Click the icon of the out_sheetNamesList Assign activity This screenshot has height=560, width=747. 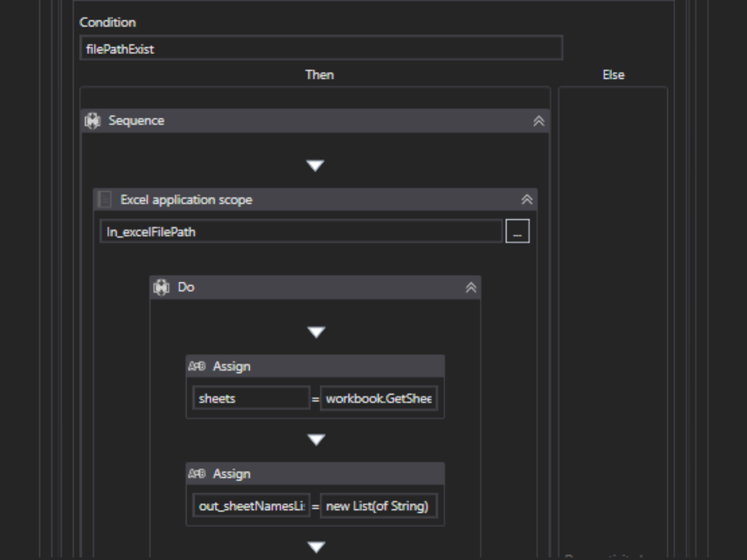197,474
